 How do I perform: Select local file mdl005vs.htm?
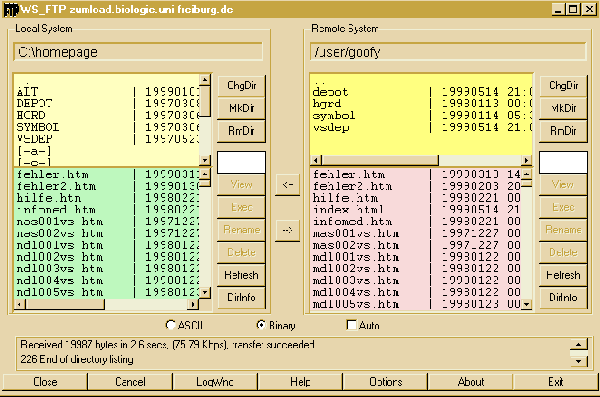point(107,292)
